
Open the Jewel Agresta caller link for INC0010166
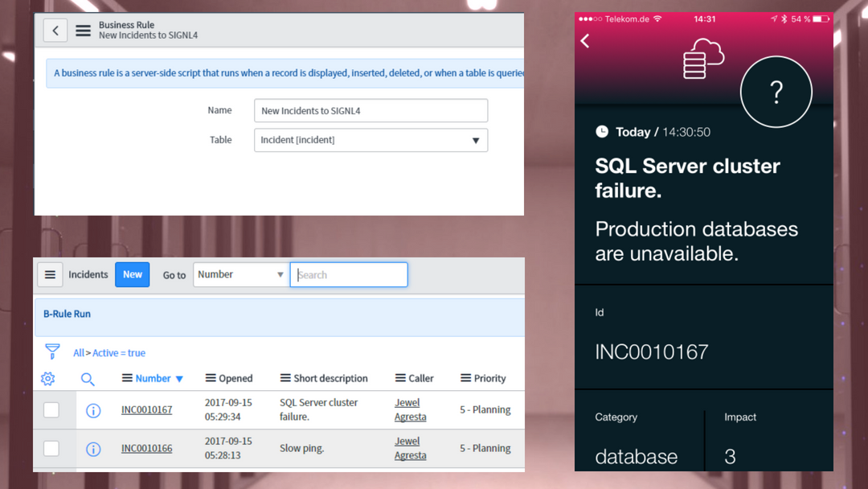410,449
